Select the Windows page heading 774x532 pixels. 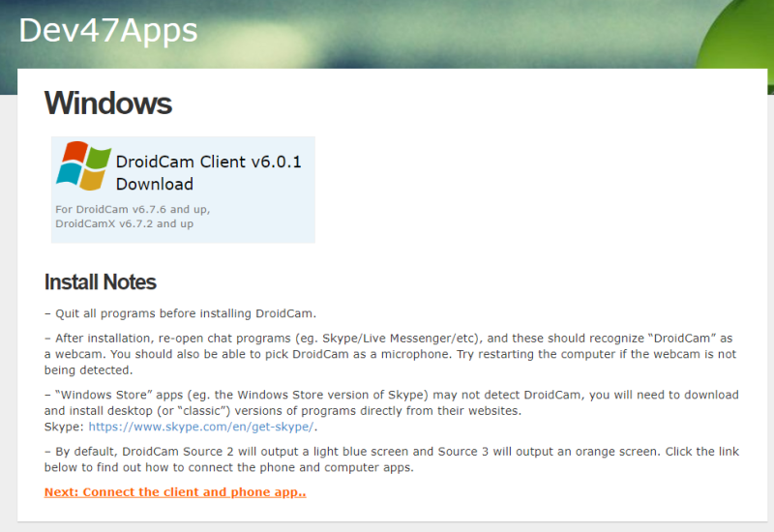point(108,103)
